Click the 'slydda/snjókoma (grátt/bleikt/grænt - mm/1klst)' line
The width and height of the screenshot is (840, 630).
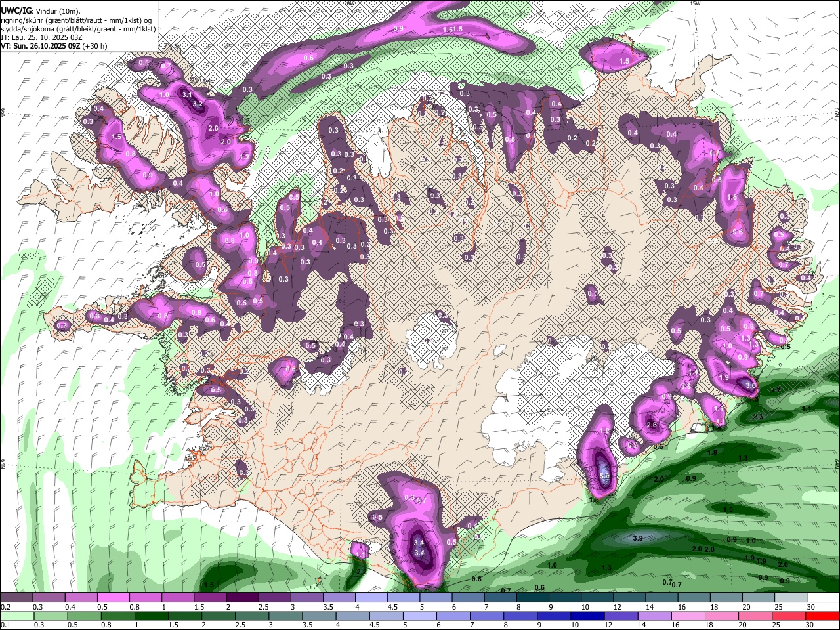point(78,29)
